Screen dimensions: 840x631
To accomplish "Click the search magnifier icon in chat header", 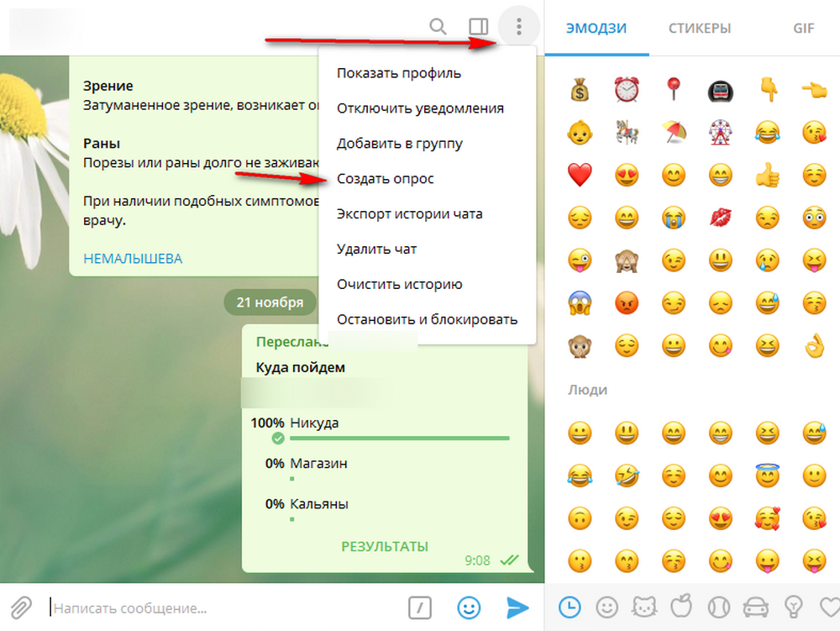I will 438,27.
